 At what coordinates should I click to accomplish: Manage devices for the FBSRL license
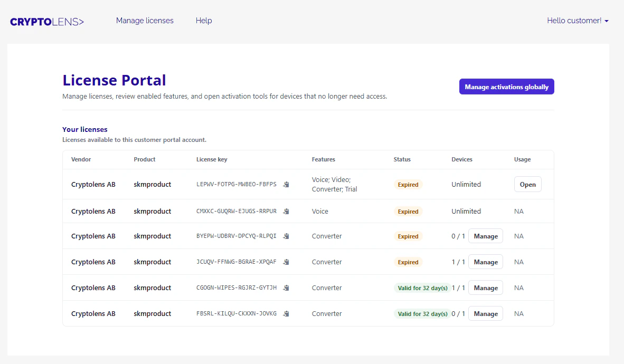[x=486, y=313]
